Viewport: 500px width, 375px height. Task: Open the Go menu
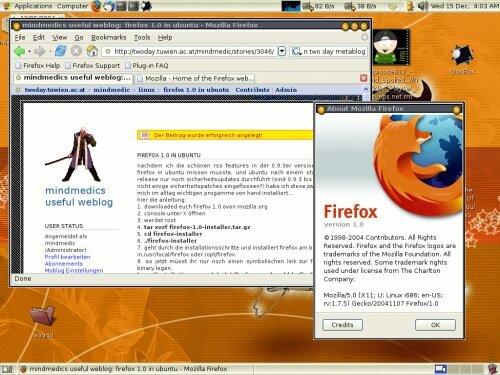click(79, 37)
